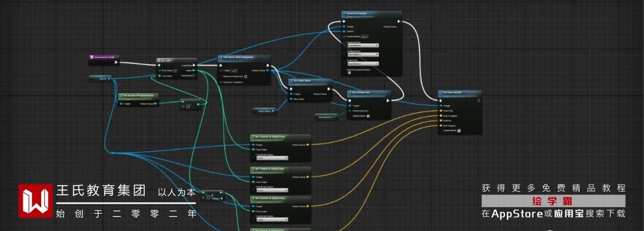Click Return Value pin on Get Number of Spline Points
This screenshot has width=644, height=231.
coord(155,104)
